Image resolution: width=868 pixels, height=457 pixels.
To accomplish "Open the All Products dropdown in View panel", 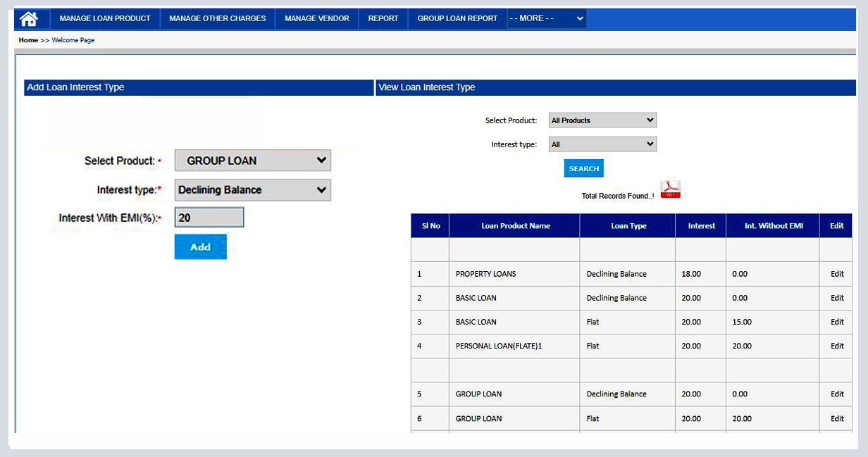I will 602,120.
